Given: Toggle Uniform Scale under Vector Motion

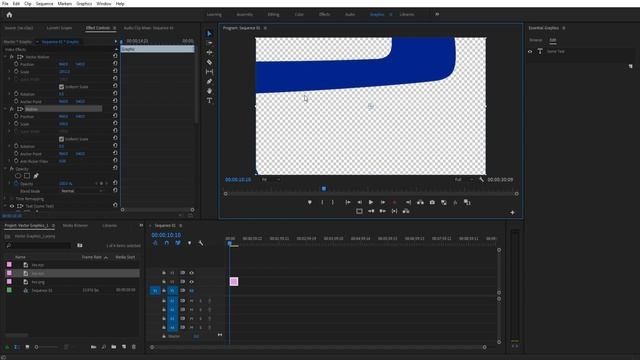Looking at the screenshot, I should click(61, 87).
